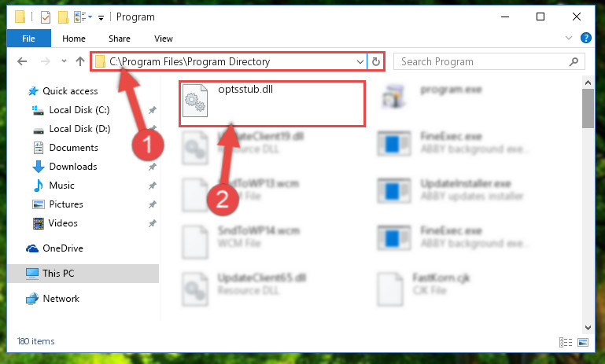
Task: Open the recent locations dropdown arrow
Action: [64, 61]
